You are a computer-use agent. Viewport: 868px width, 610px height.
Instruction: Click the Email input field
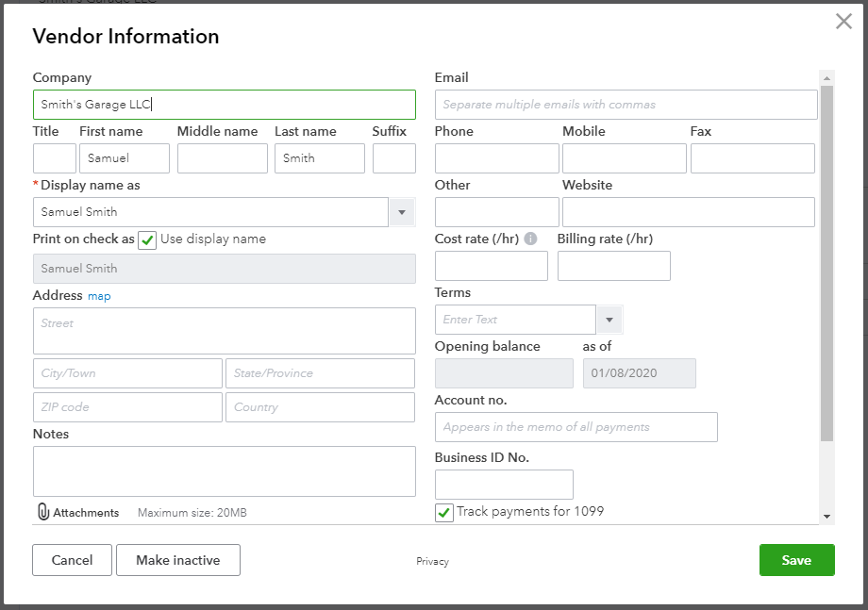pyautogui.click(x=626, y=105)
